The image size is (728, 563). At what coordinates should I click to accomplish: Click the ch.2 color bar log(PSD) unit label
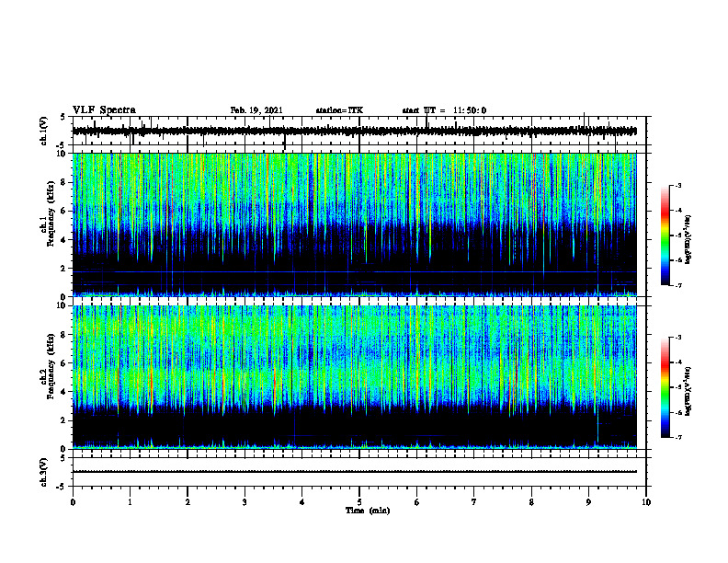point(688,391)
